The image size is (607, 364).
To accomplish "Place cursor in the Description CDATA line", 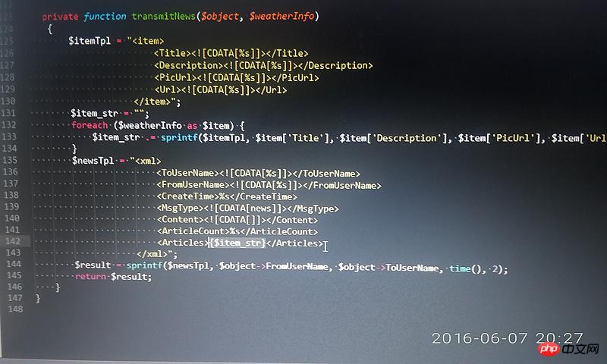I will coord(263,65).
